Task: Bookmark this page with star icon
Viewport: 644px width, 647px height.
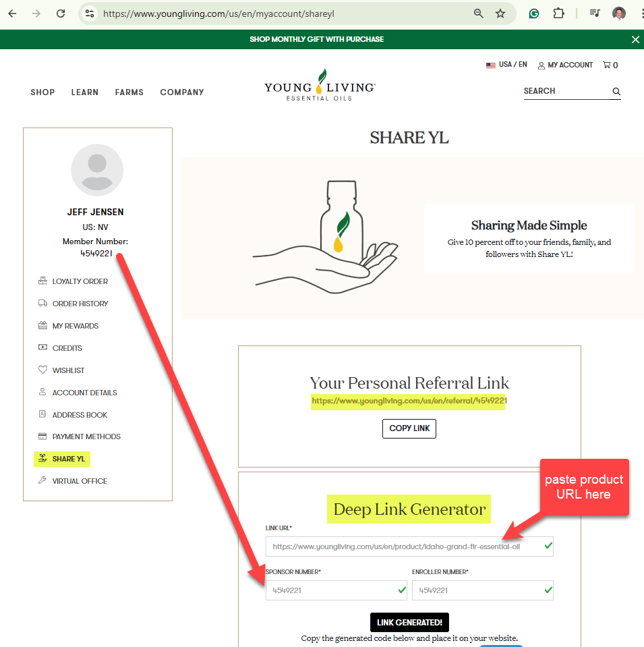Action: [500, 13]
